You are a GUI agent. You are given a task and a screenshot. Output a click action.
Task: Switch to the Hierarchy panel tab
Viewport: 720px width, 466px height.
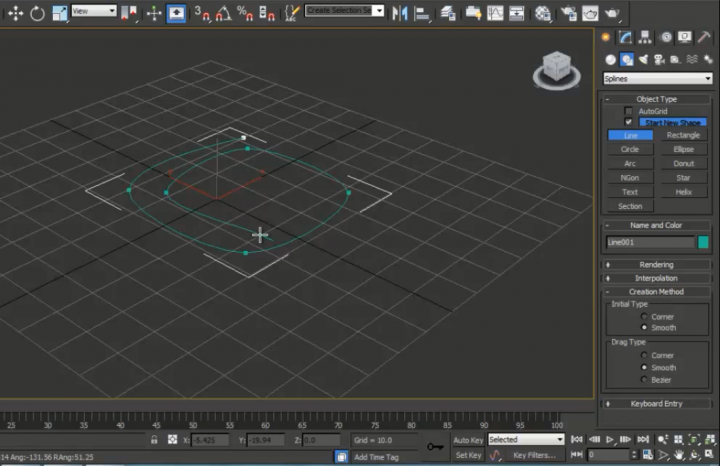pos(645,37)
